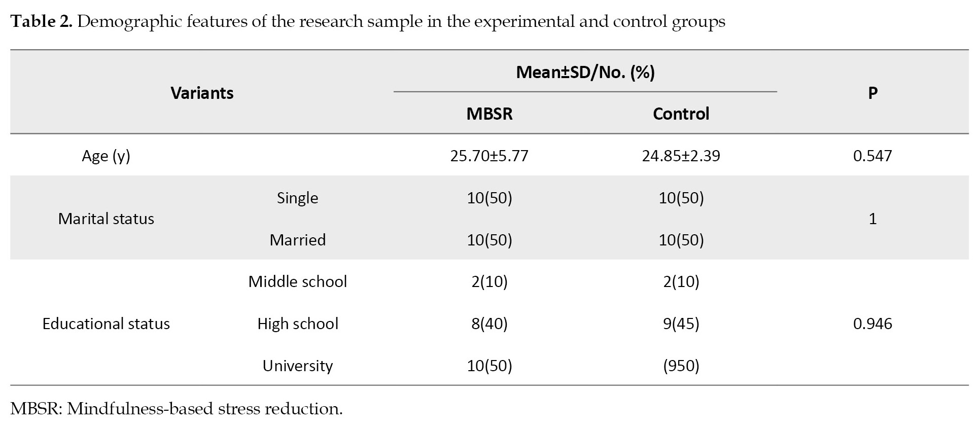The image size is (980, 429).
Task: Select the High school sub-row label
Action: 297,324
